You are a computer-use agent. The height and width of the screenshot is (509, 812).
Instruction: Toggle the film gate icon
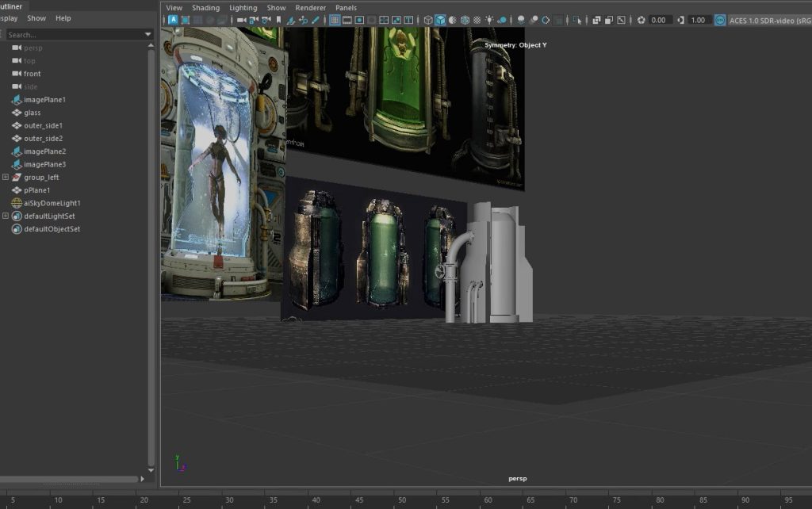347,20
